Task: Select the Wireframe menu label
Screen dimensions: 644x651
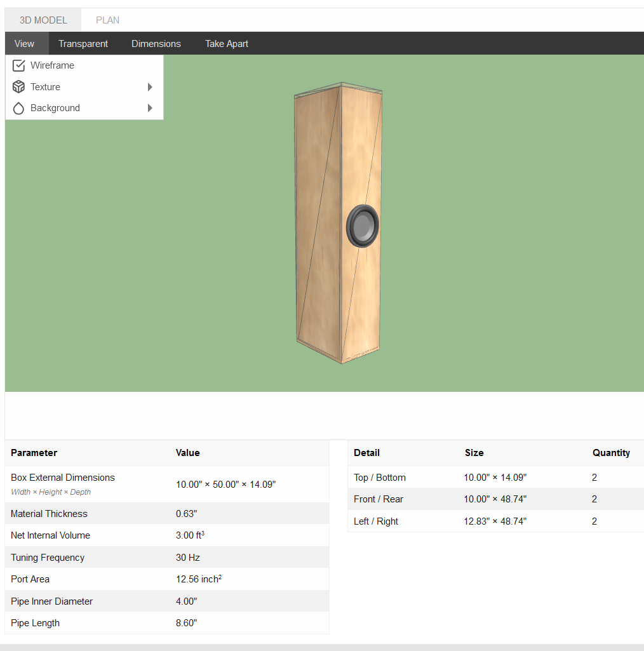Action: point(52,65)
